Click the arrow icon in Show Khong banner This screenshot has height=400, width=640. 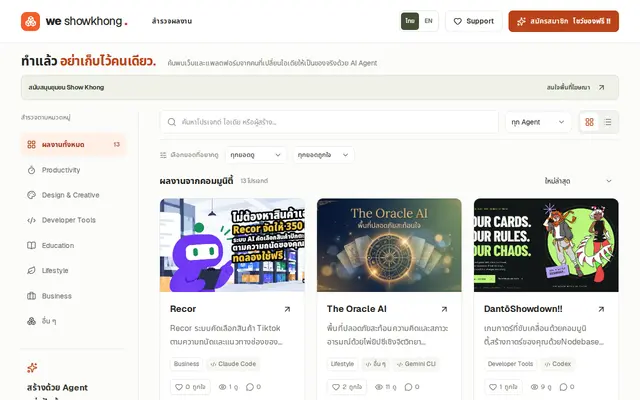pyautogui.click(x=601, y=87)
